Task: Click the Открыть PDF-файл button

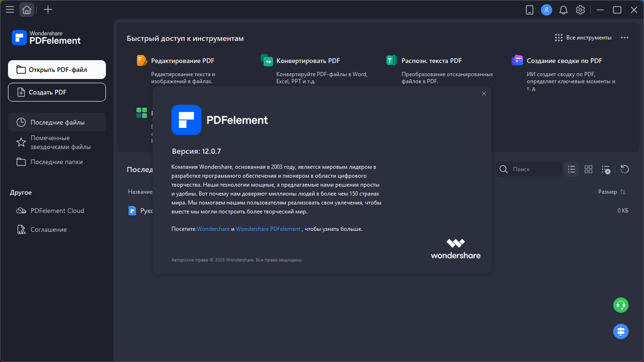Action: click(57, 70)
